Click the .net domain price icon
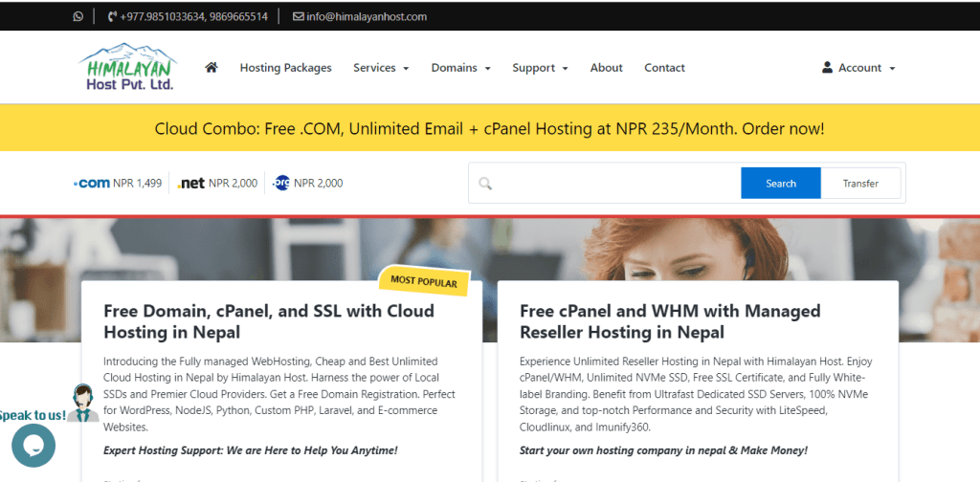The image size is (980, 482). tap(191, 184)
